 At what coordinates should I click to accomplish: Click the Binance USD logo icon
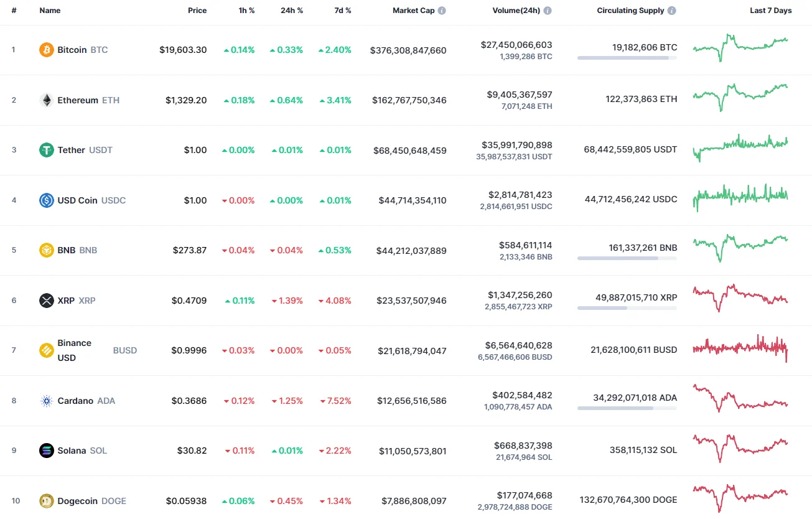(x=46, y=350)
